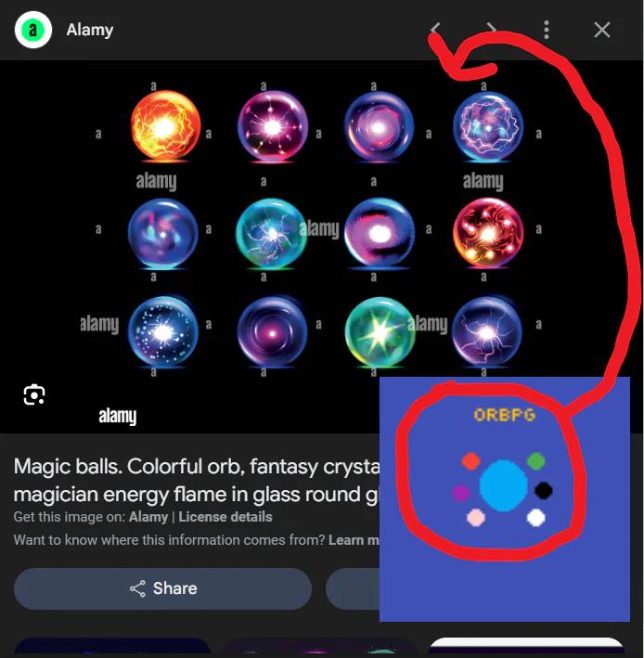Select the red dot in ORBPG graphic
Screen dimensions: 644x658
tap(470, 460)
